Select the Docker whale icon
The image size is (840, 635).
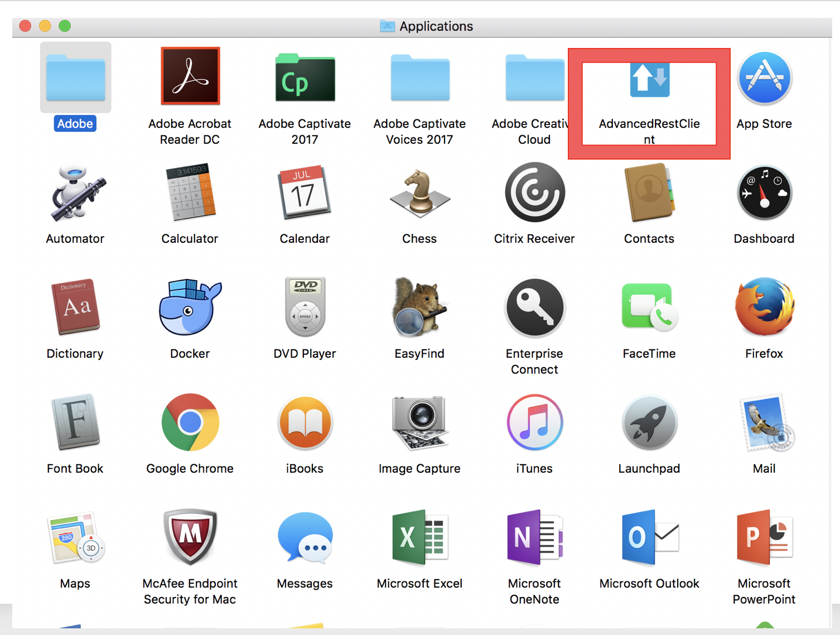[x=190, y=307]
